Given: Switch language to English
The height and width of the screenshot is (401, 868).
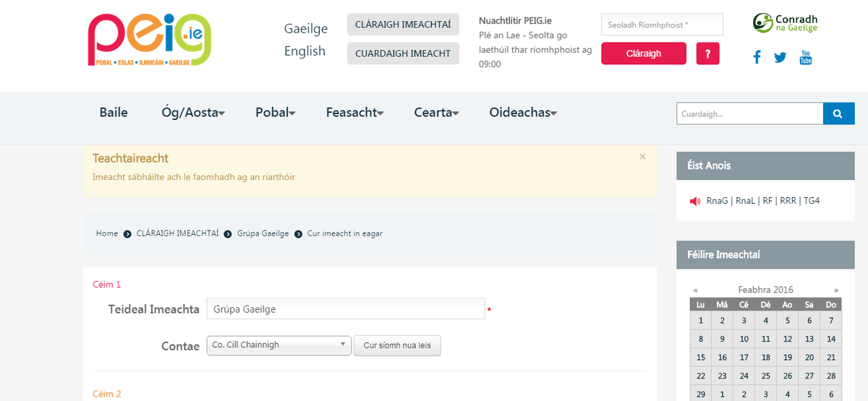Looking at the screenshot, I should [x=305, y=51].
